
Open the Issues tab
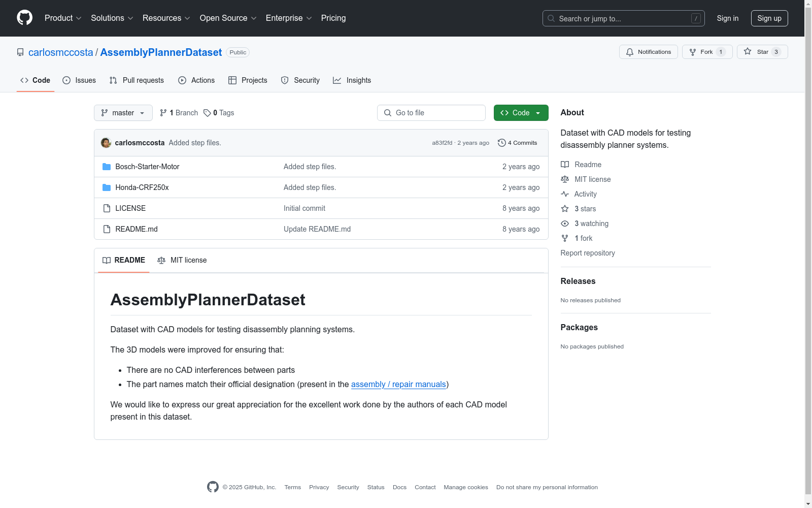[x=79, y=80]
